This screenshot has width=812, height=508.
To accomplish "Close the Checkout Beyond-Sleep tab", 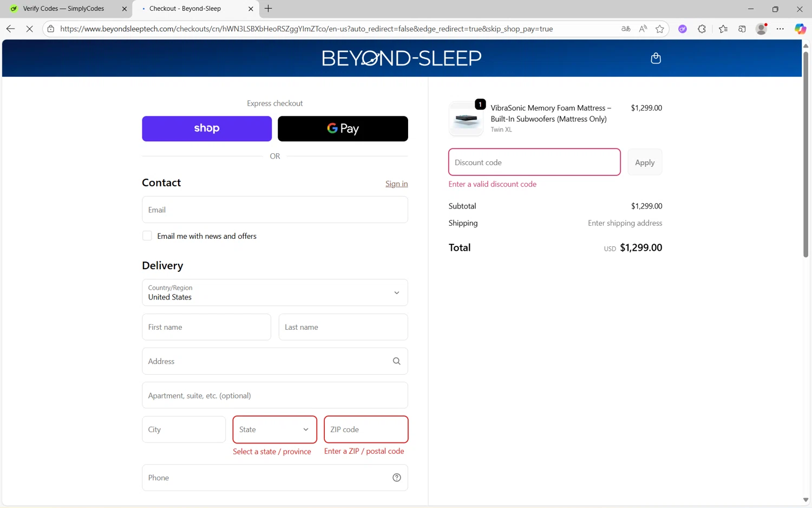I will point(251,9).
